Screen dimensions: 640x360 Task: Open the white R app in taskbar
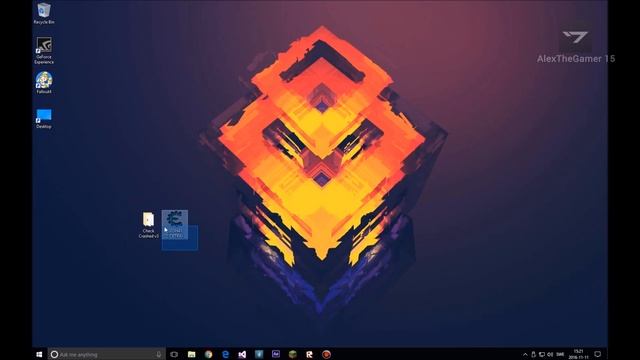[309, 354]
